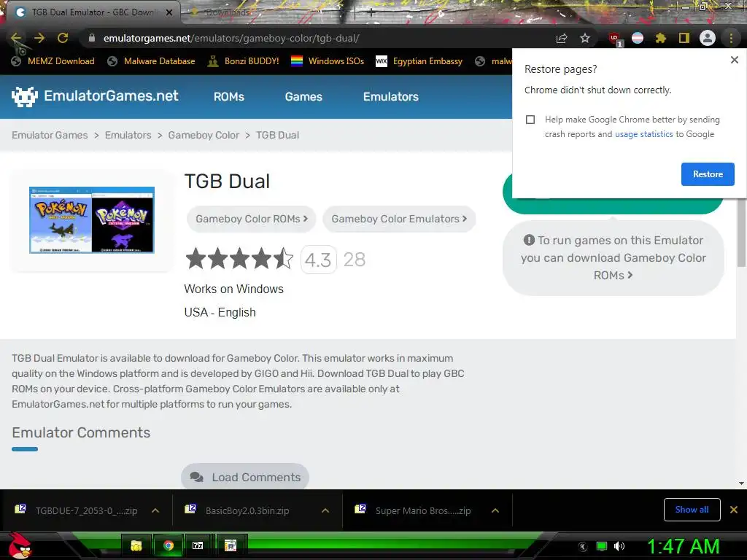
Task: Check the send crash reports checkbox
Action: [x=530, y=120]
